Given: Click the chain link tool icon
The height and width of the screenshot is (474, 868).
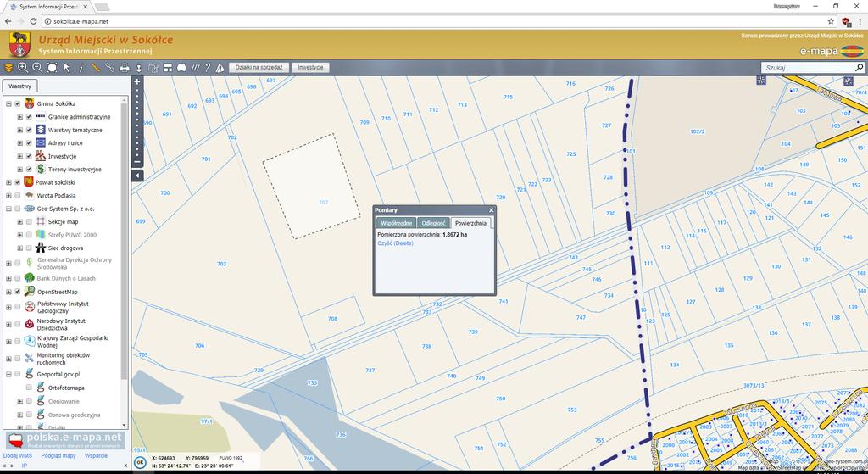Looking at the screenshot, I should [x=110, y=68].
